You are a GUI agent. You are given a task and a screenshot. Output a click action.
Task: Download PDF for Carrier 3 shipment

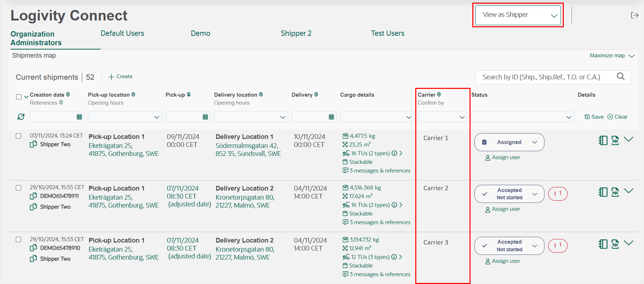pyautogui.click(x=615, y=244)
